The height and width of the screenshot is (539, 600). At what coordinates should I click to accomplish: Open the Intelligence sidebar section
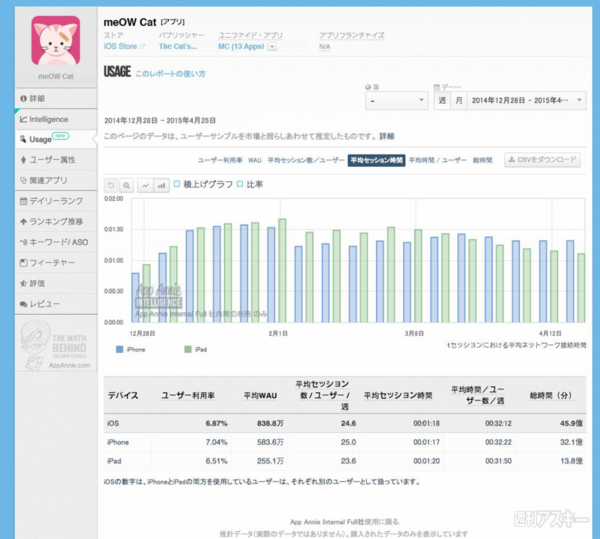(x=56, y=119)
